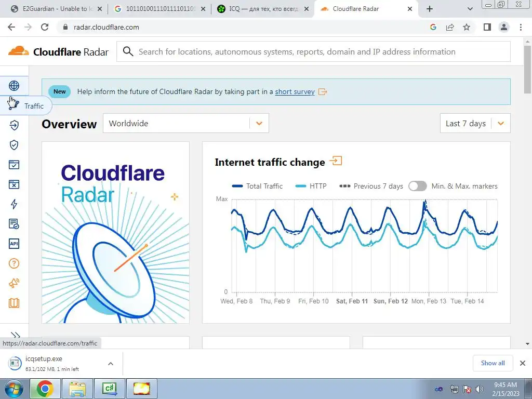Click the Sat, Feb 11 axis label
Viewport: 532px width, 399px height.
(352, 301)
